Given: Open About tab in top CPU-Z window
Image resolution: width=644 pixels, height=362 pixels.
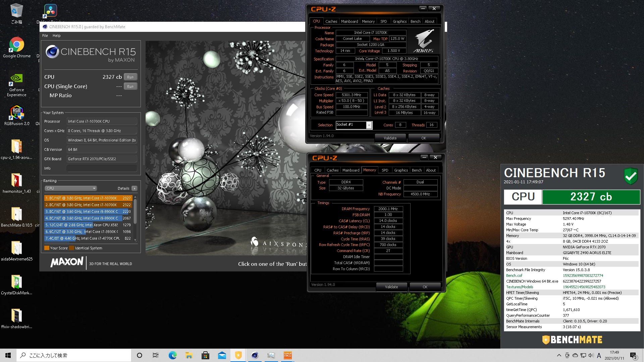Looking at the screenshot, I should tap(429, 21).
